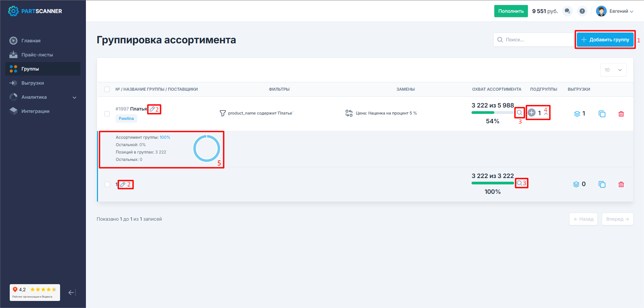Viewport: 644px width, 308px height.
Task: Open notifications alert icon in header
Action: (582, 11)
